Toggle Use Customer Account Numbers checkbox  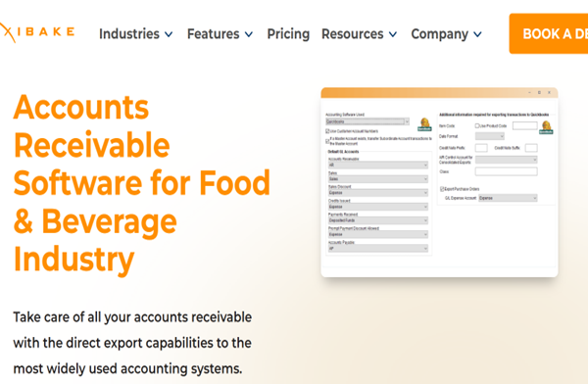click(327, 131)
